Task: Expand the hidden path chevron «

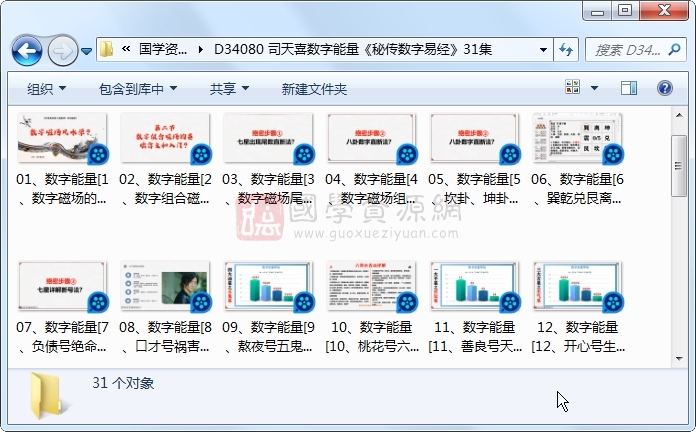Action: 126,49
